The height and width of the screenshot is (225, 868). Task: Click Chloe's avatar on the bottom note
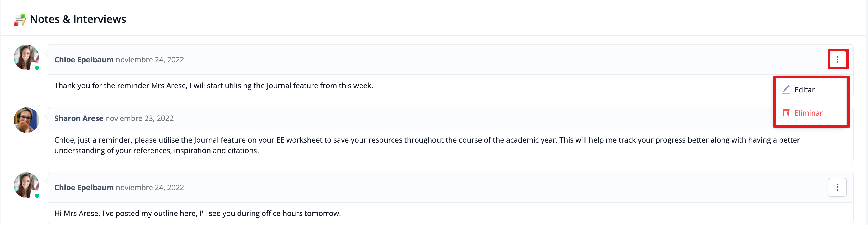click(x=26, y=185)
